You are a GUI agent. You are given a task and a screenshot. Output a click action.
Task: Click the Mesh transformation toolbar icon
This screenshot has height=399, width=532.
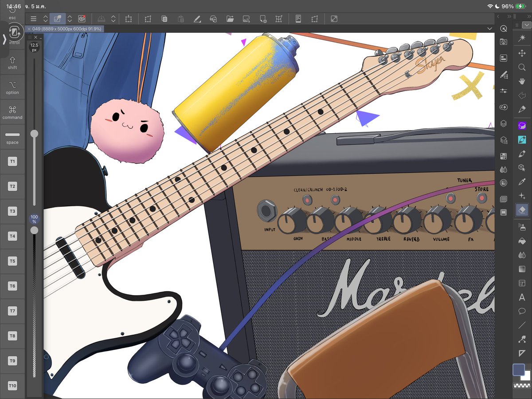point(279,19)
